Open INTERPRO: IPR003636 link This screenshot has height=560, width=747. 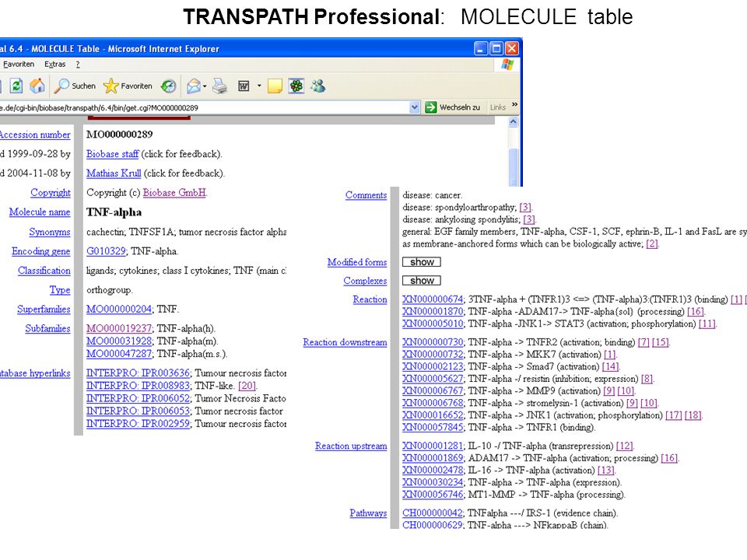pos(139,373)
